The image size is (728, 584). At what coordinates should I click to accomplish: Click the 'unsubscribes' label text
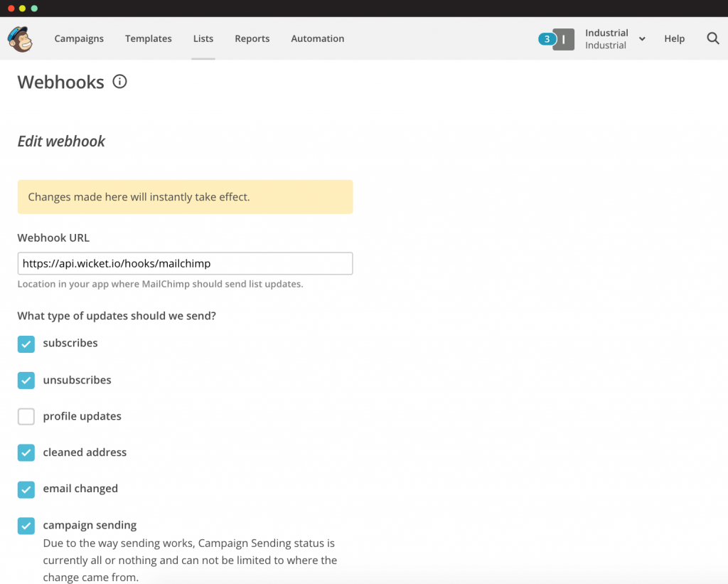pos(77,380)
